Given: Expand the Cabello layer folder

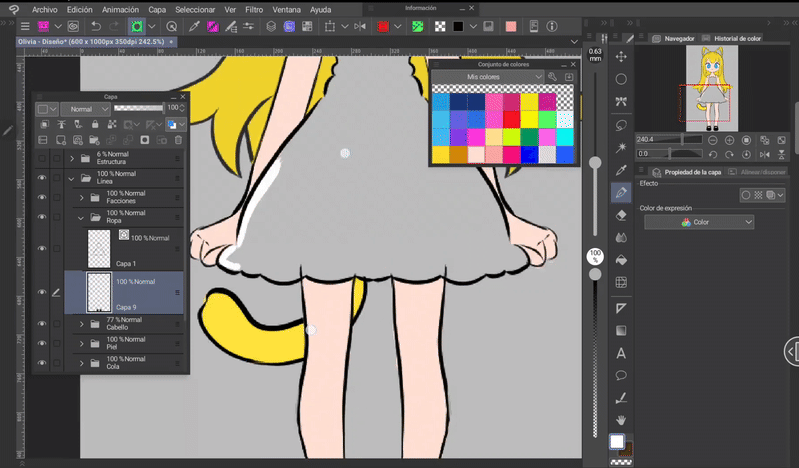Looking at the screenshot, I should [x=82, y=323].
